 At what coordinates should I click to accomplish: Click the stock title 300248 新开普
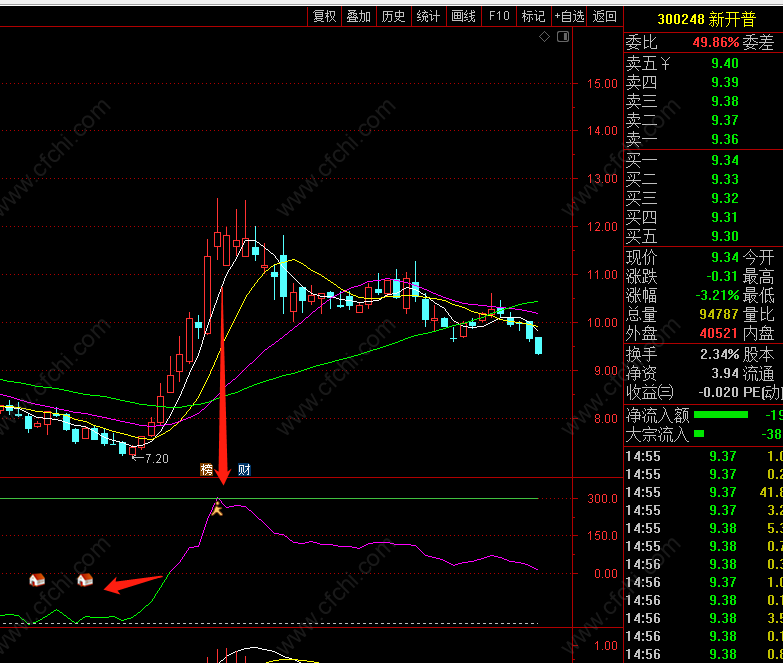point(707,19)
